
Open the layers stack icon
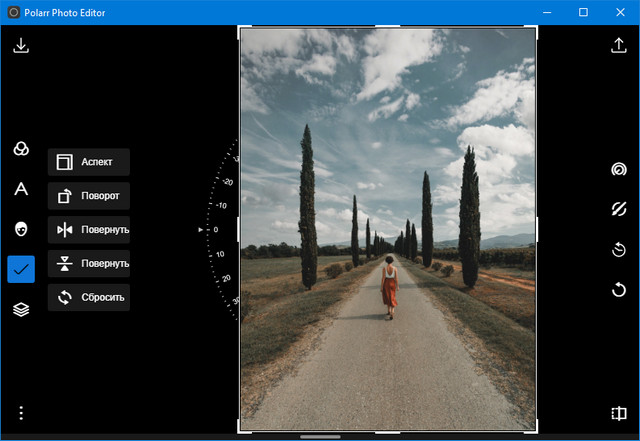pyautogui.click(x=21, y=309)
